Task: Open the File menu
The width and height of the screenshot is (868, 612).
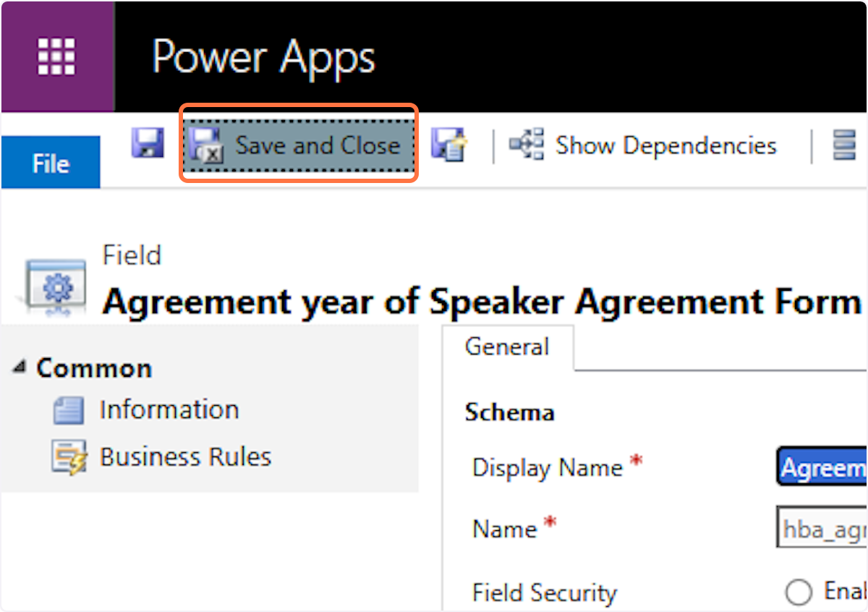Action: pyautogui.click(x=51, y=163)
